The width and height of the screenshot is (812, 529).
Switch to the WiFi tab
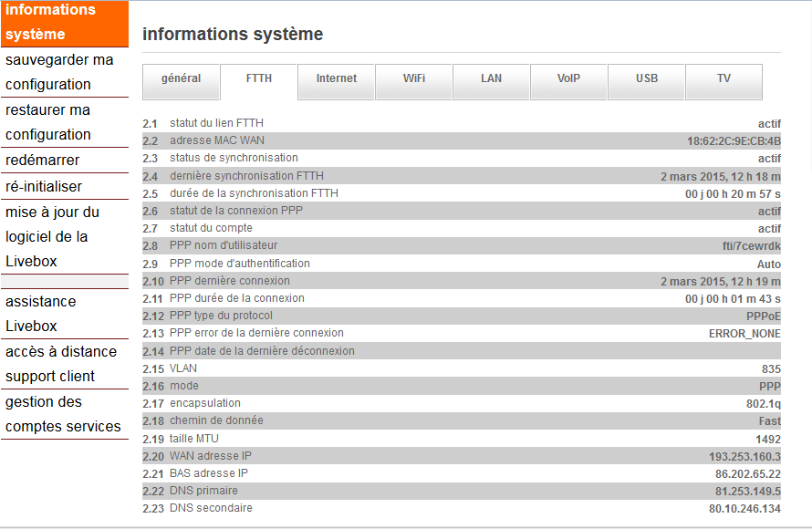pyautogui.click(x=414, y=79)
